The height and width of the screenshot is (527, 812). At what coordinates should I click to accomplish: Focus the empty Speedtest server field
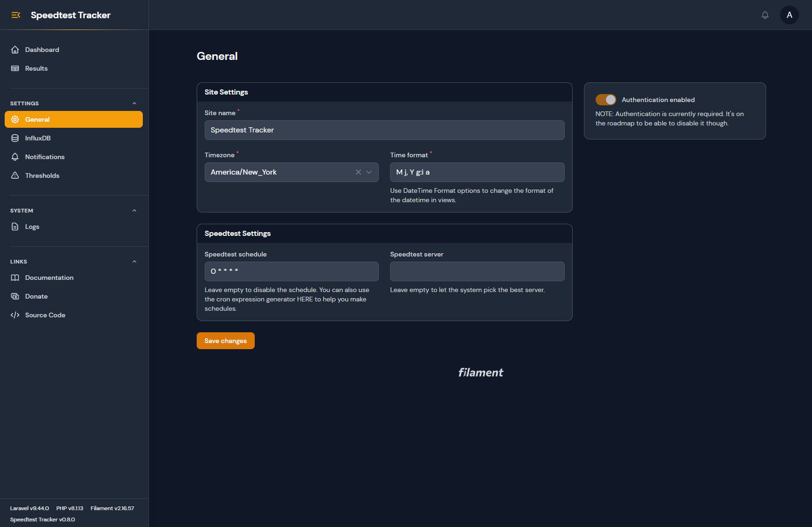point(477,271)
